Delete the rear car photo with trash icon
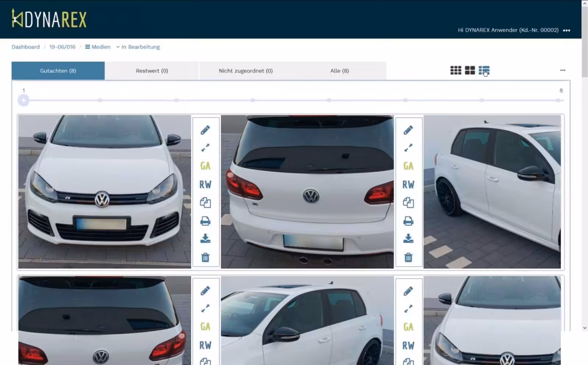The image size is (588, 365). point(408,257)
